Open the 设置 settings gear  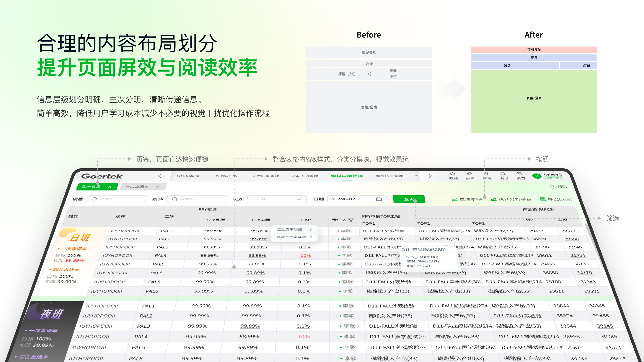[x=519, y=174]
